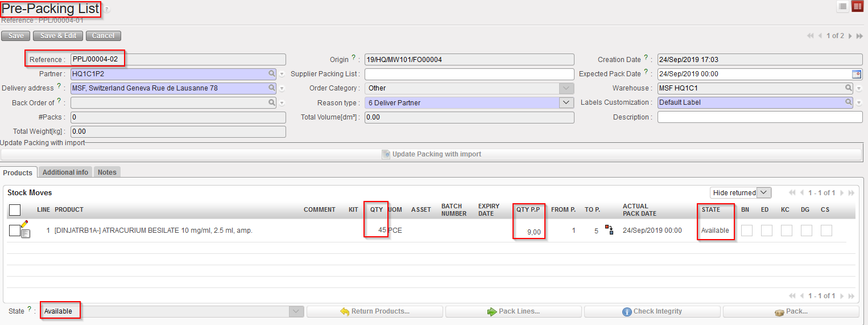Go to last record arrow beside '1 of 2'
This screenshot has width=868, height=325.
pos(859,36)
